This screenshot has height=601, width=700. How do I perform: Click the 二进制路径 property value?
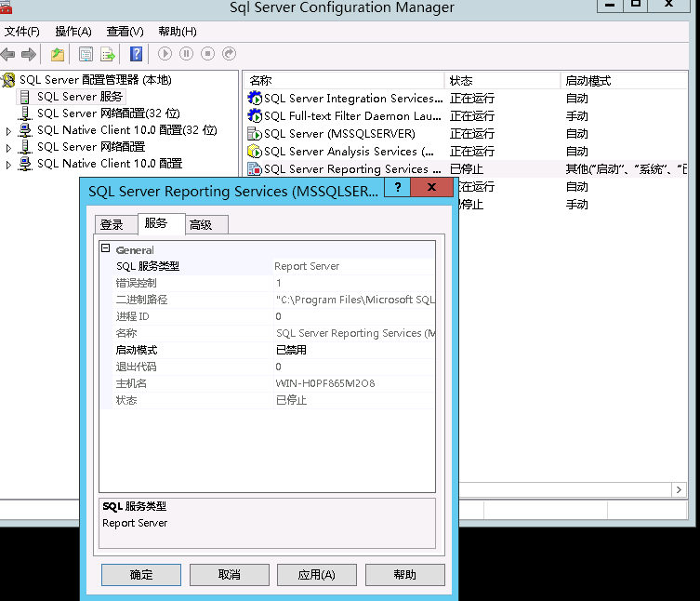click(355, 300)
